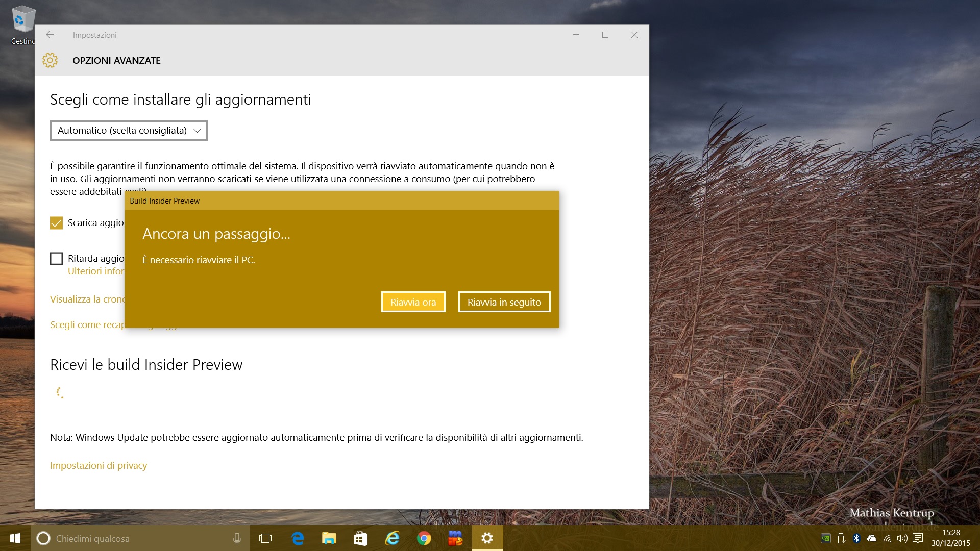Image resolution: width=980 pixels, height=551 pixels.
Task: Minimize the Impostazioni window
Action: click(x=576, y=35)
